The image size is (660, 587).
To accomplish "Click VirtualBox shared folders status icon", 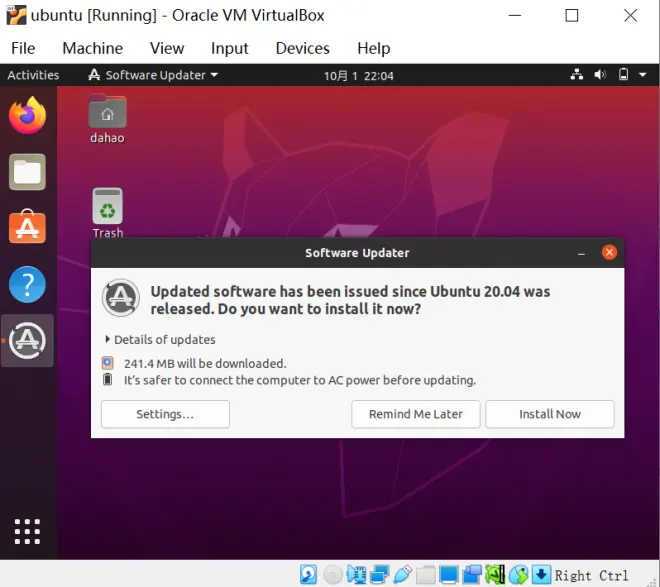I will pos(426,574).
